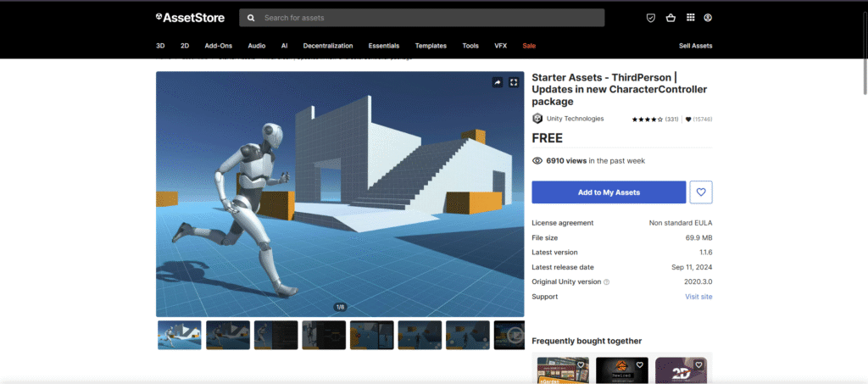Click Add to My Assets button
868x384 pixels.
coord(609,192)
